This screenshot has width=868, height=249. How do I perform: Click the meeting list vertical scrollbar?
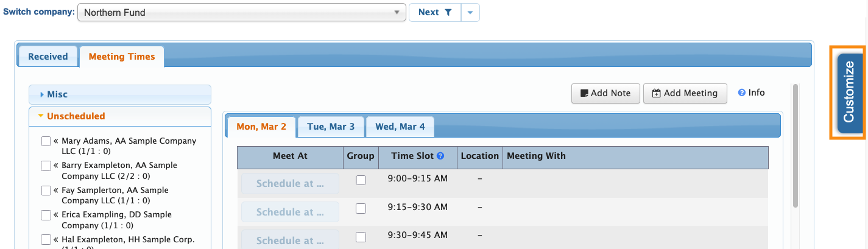pyautogui.click(x=794, y=146)
